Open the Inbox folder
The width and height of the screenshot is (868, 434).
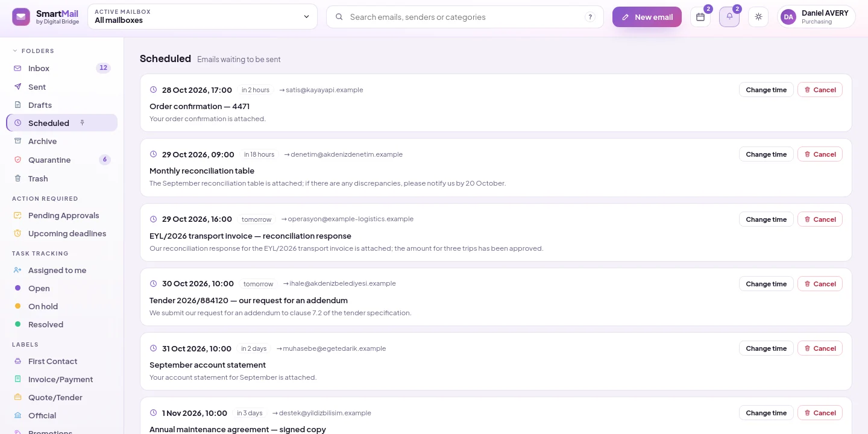point(62,68)
